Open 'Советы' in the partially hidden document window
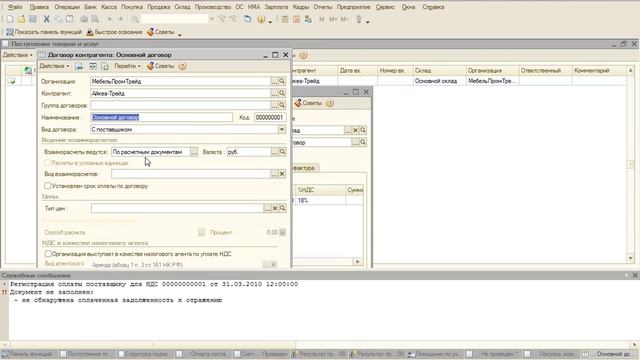This screenshot has width=640, height=360. coord(308,103)
